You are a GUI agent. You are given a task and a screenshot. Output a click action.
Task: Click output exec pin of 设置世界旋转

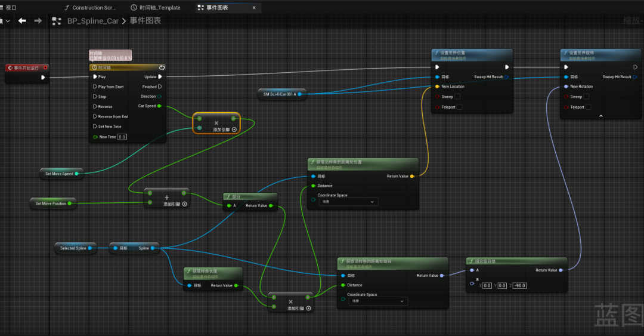636,67
